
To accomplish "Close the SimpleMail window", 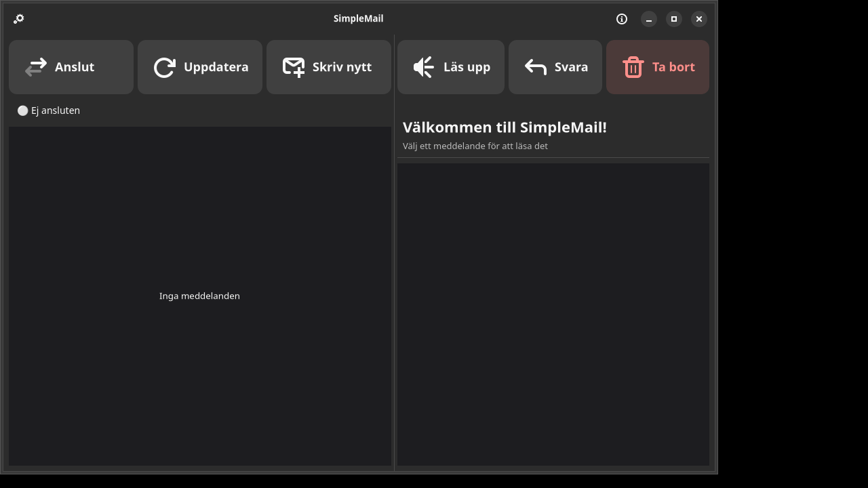I will coord(699,19).
